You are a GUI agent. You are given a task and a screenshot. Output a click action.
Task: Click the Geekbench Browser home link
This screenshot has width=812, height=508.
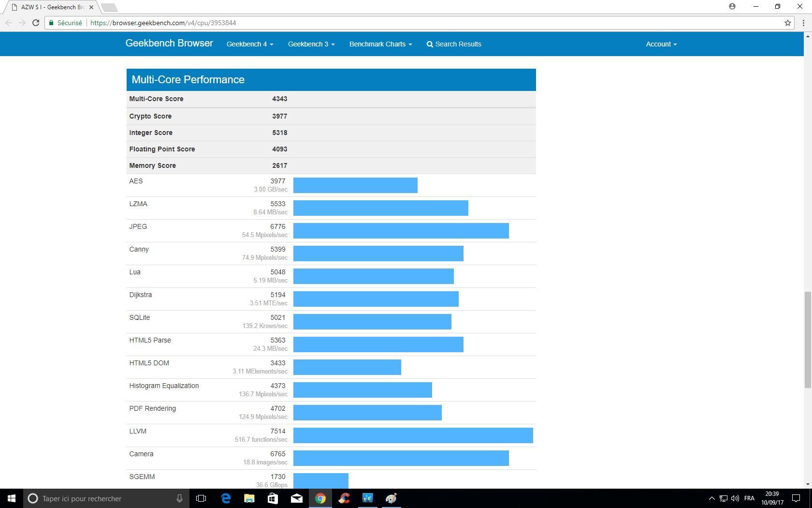[x=169, y=44]
